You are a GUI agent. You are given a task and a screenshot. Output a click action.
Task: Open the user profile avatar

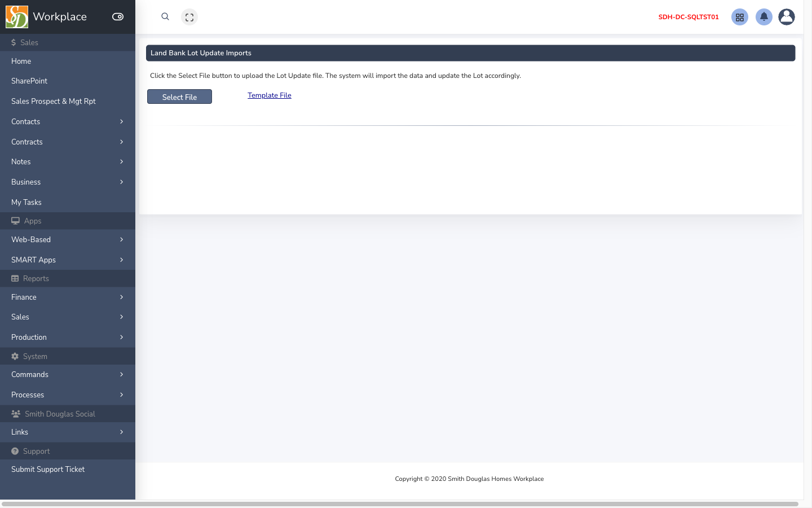(x=787, y=17)
